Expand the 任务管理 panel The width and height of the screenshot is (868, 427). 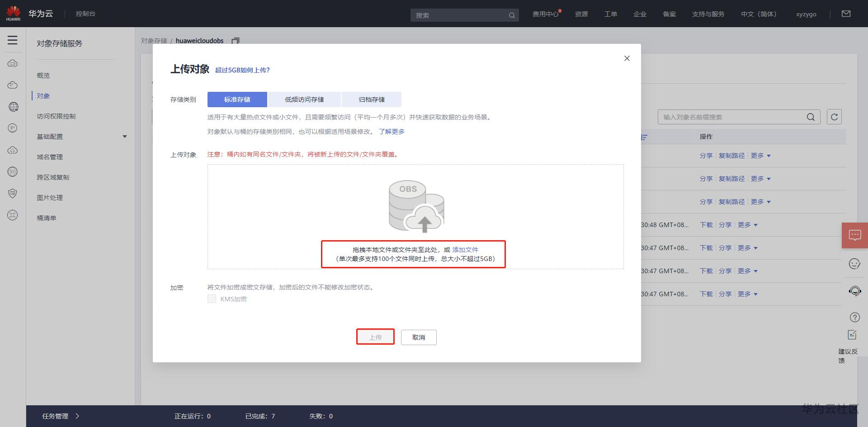pos(61,416)
